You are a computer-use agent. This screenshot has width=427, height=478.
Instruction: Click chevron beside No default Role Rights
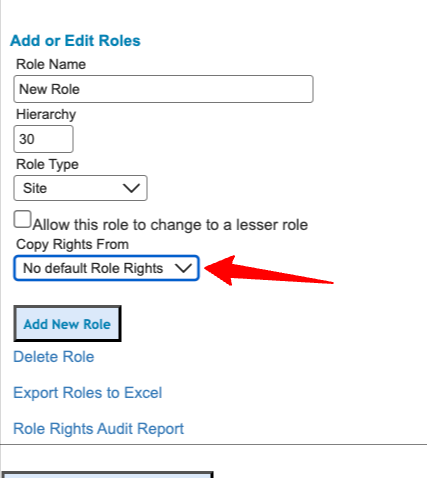184,268
